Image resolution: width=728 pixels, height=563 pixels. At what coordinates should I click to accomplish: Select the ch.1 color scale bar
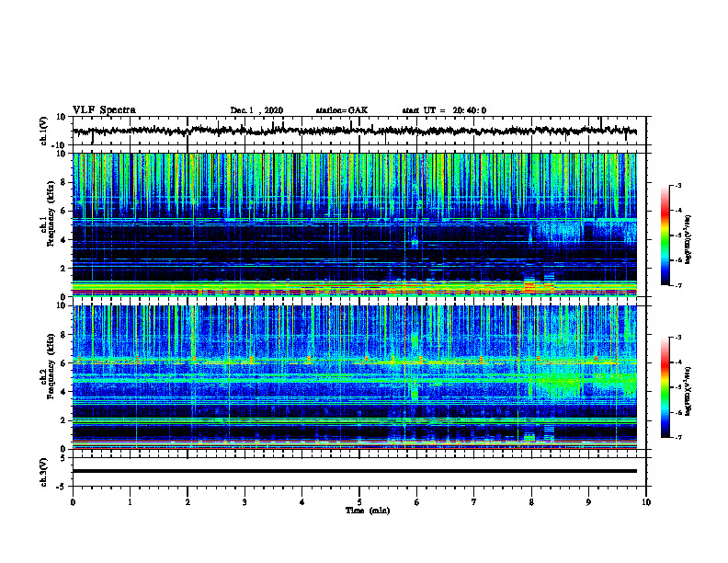665,236
